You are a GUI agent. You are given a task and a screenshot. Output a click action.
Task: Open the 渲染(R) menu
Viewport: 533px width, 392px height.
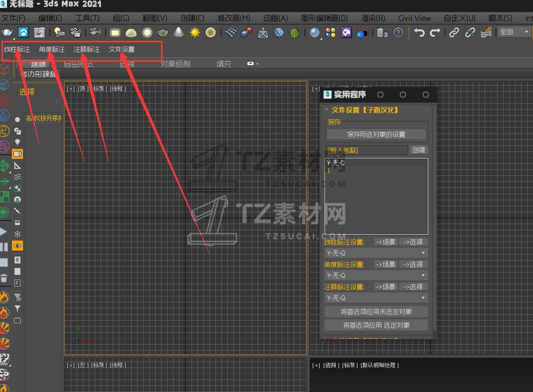pos(373,18)
